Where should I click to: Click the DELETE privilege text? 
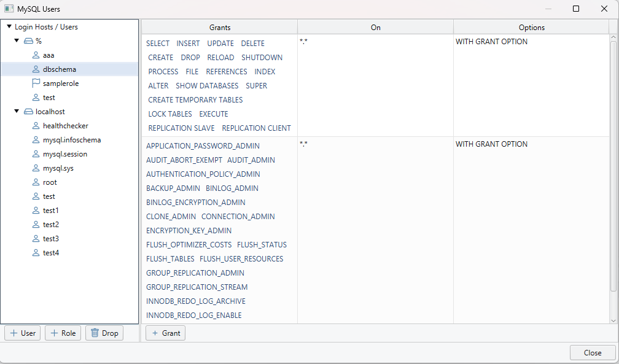[x=252, y=44]
